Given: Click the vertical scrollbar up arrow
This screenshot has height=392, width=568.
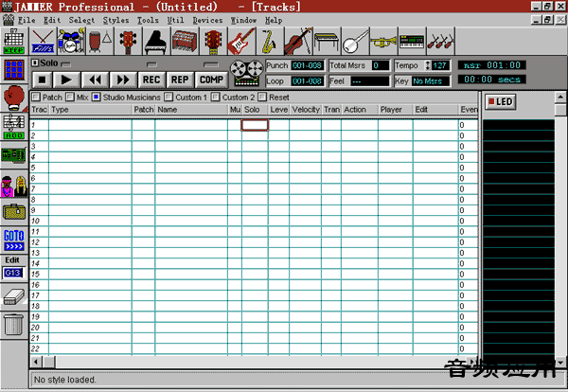Looking at the screenshot, I should (560, 97).
